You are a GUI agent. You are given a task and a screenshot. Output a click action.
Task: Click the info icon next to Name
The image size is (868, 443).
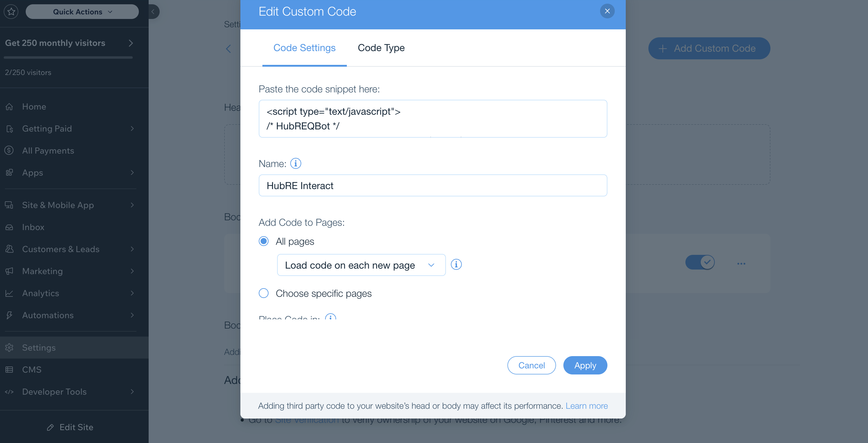(x=295, y=163)
